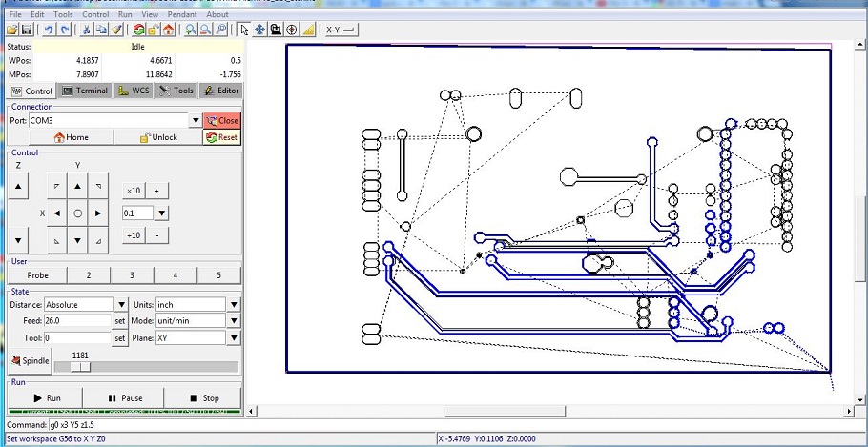
Task: Open the jog step 0.1 dropdown
Action: [161, 213]
